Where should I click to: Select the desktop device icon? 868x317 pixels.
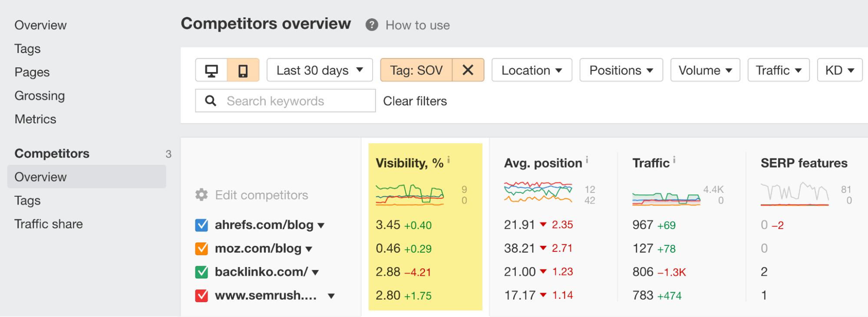click(211, 70)
